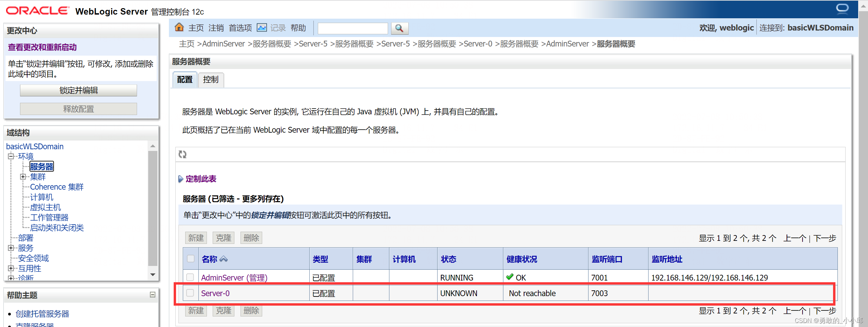868x327 pixels.
Task: Sort by 监听地址 column header
Action: pyautogui.click(x=667, y=259)
